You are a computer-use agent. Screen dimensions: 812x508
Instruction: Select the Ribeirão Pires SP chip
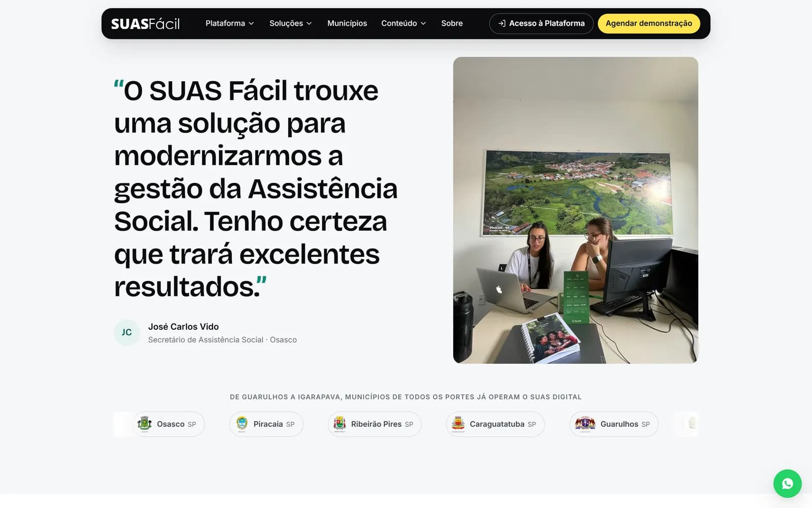pyautogui.click(x=375, y=424)
